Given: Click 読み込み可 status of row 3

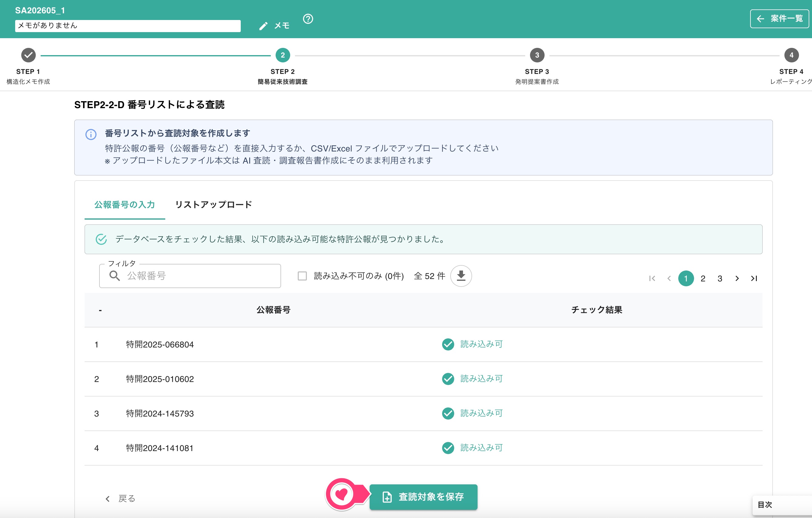Looking at the screenshot, I should point(481,413).
